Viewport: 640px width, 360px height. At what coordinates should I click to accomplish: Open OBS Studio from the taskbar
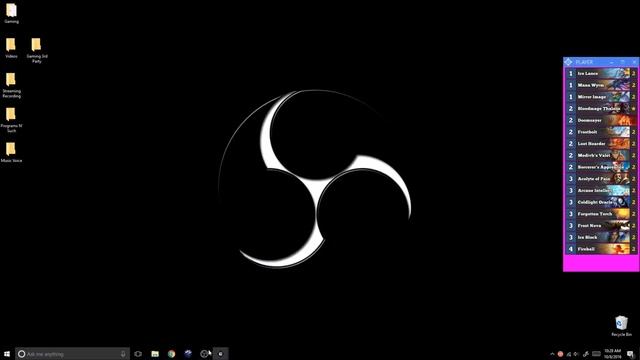pyautogui.click(x=204, y=354)
